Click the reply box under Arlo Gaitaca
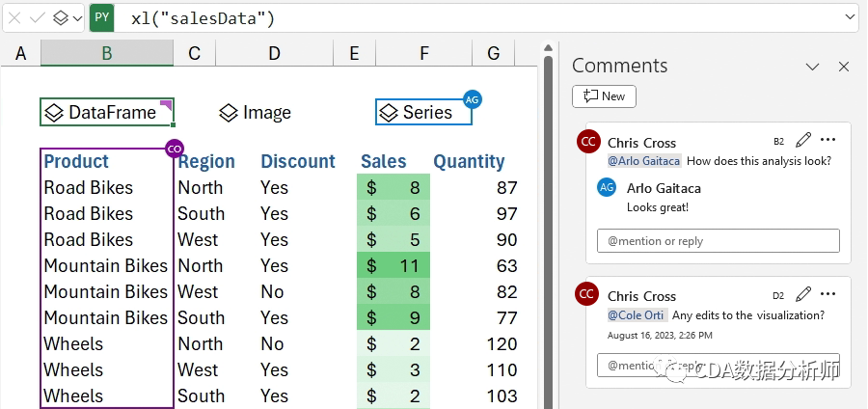 (718, 241)
